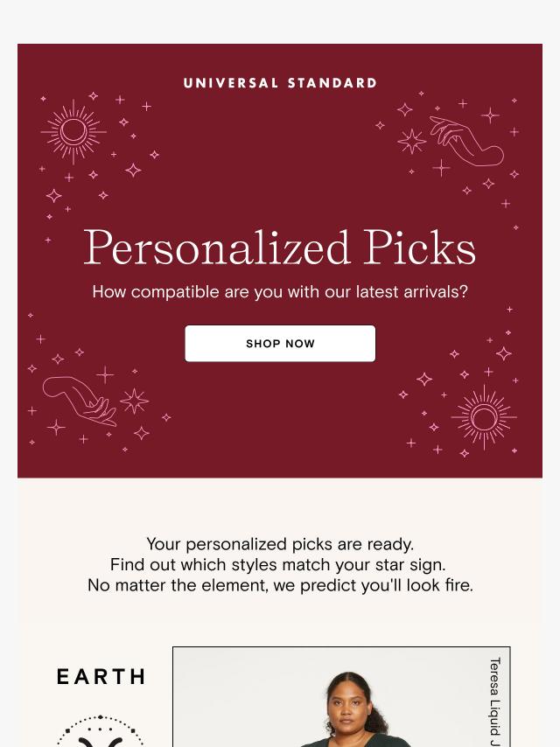The width and height of the screenshot is (560, 747).
Task: Select the radiant sun icon, bottom-right of banner
Action: pyautogui.click(x=484, y=417)
